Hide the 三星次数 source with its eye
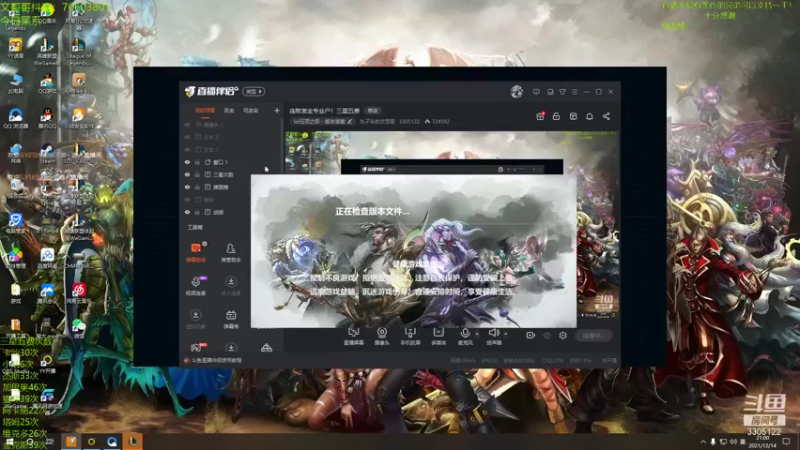This screenshot has width=800, height=450. point(187,174)
